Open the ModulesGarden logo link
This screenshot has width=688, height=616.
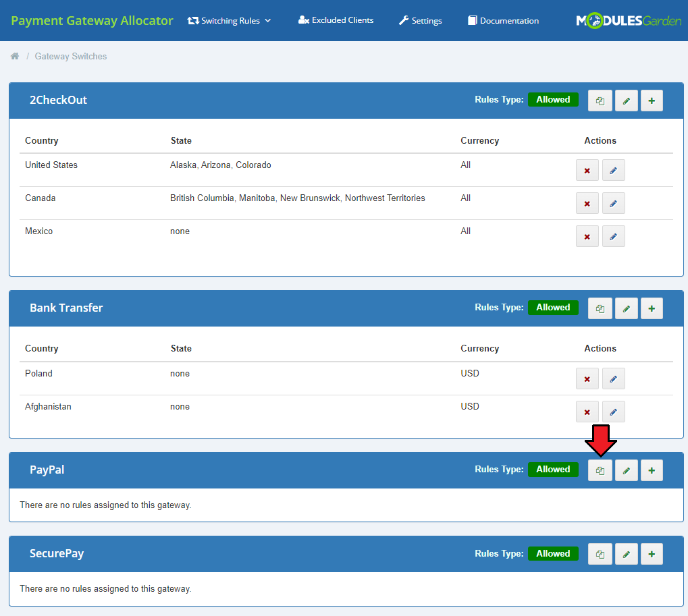pyautogui.click(x=629, y=21)
